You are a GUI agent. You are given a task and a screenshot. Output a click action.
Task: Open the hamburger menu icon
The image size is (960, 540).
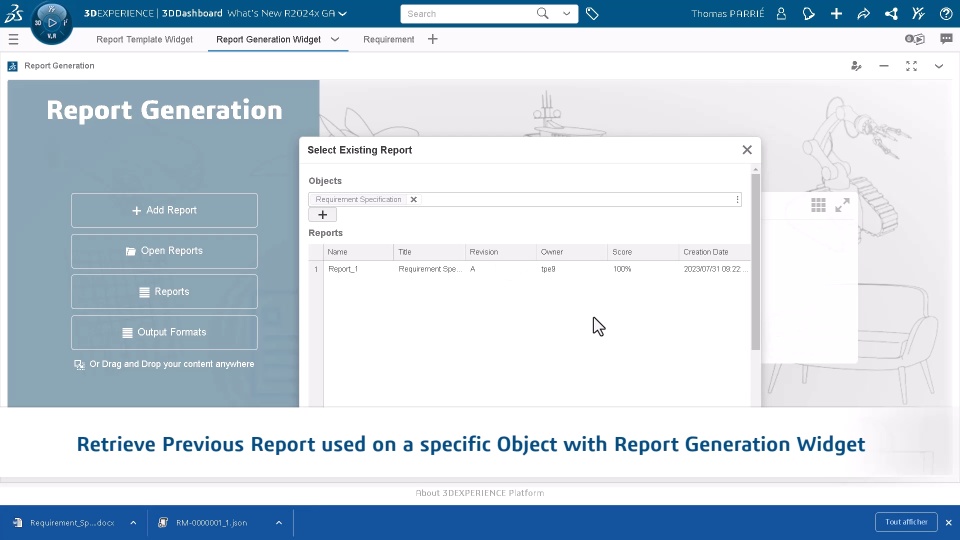pyautogui.click(x=13, y=39)
